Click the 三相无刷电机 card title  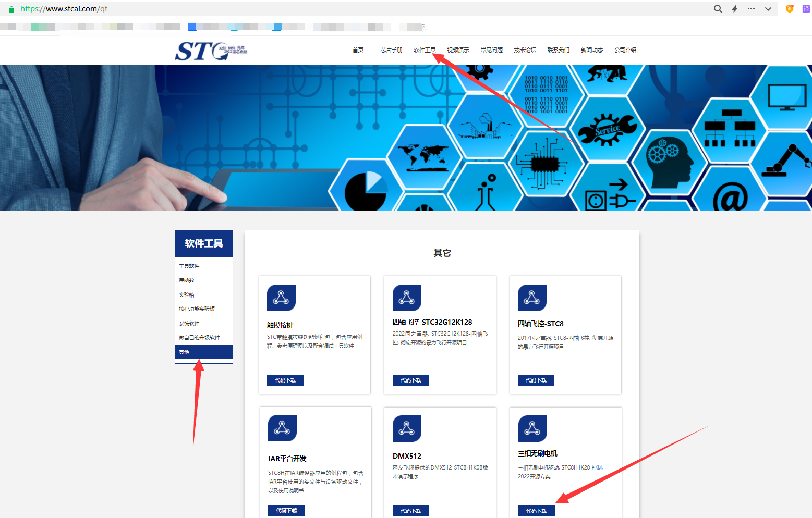(538, 453)
